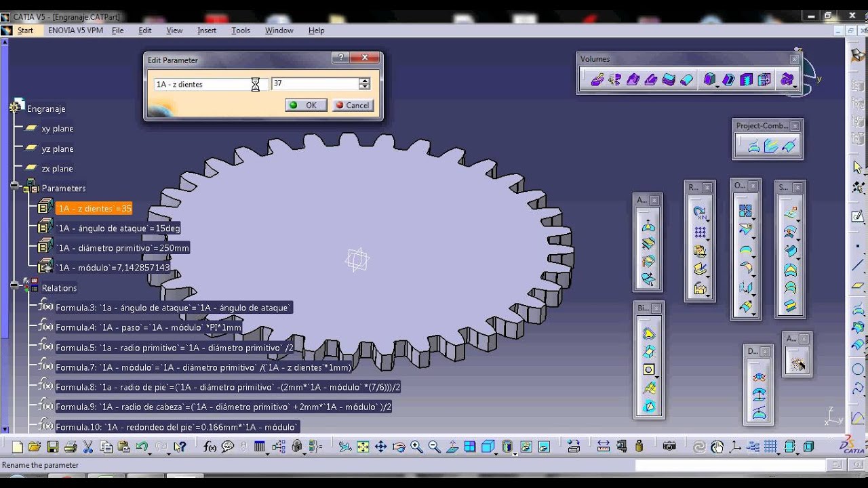
Task: Click the Zoom In magnifier
Action: 416,447
